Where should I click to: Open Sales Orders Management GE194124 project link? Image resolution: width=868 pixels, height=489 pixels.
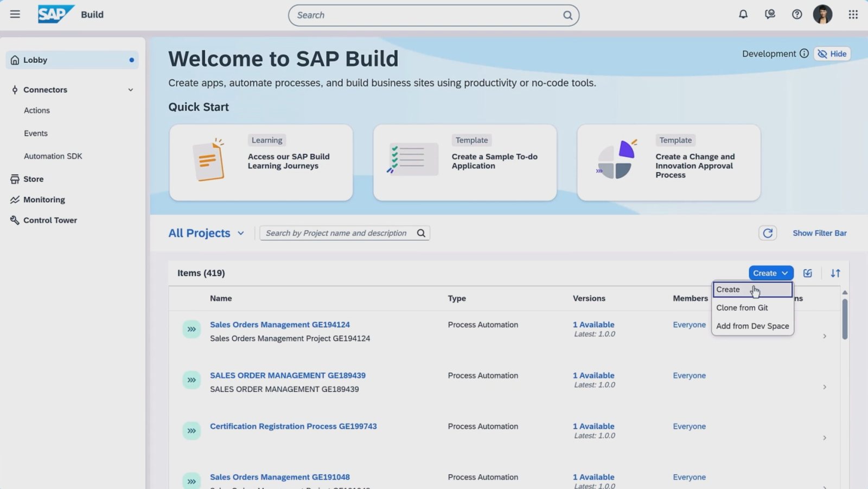280,325
